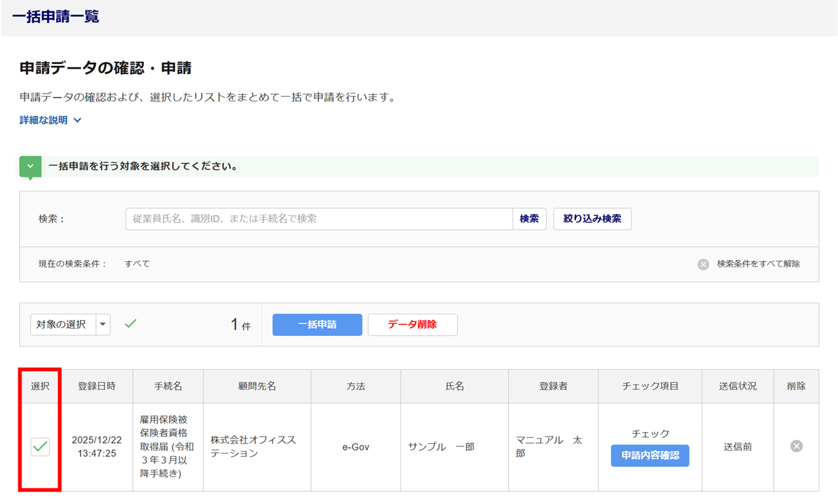
Task: Click the 一括申請一覧 page title
Action: (x=56, y=17)
